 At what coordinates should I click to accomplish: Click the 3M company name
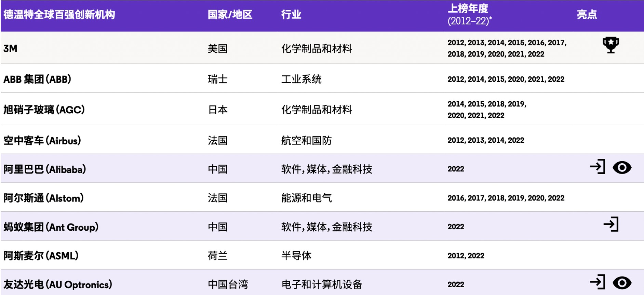[x=10, y=49]
